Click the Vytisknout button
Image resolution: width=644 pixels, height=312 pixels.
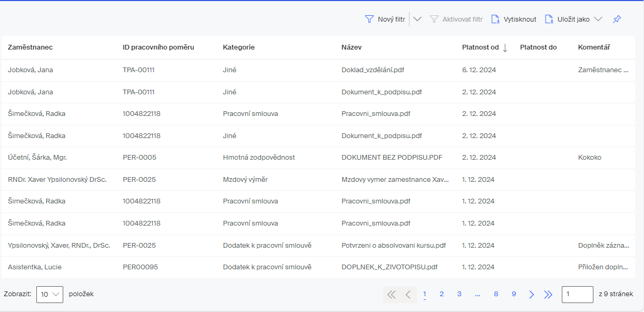coord(514,19)
